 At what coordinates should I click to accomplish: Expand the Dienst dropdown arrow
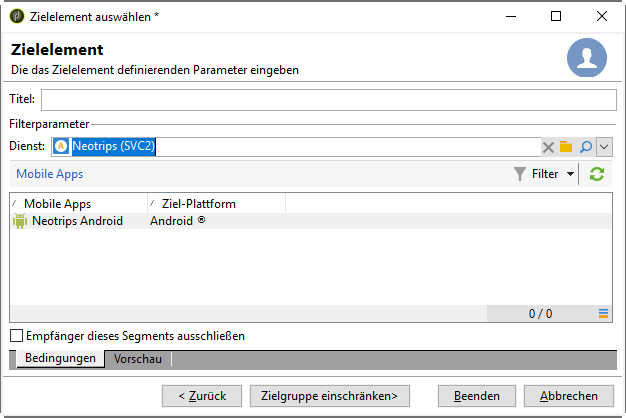click(x=604, y=147)
